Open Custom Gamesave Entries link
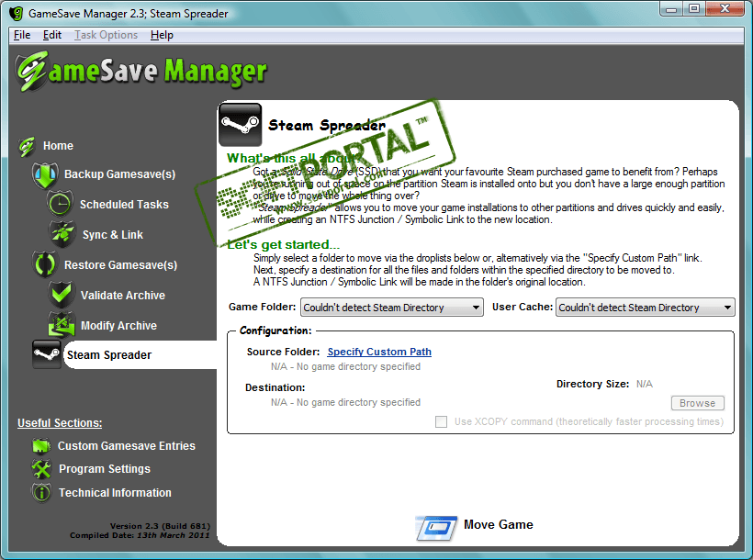The width and height of the screenshot is (753, 560). coord(127,445)
